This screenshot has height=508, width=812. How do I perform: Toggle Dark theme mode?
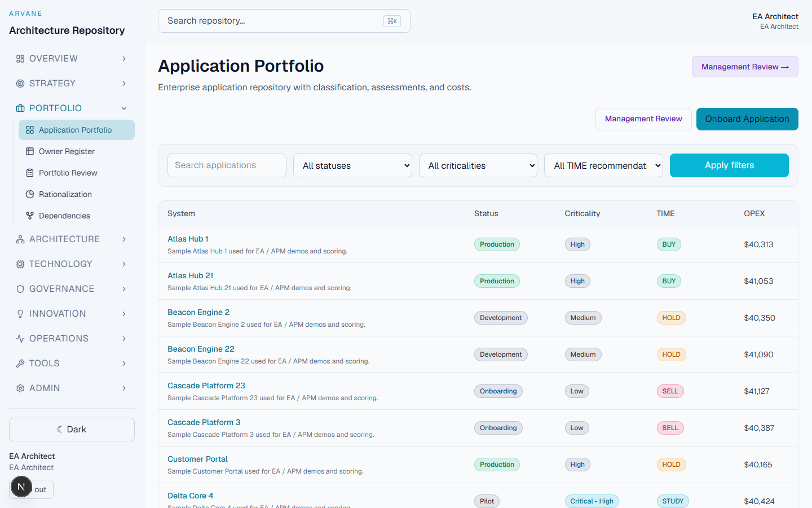tap(72, 430)
